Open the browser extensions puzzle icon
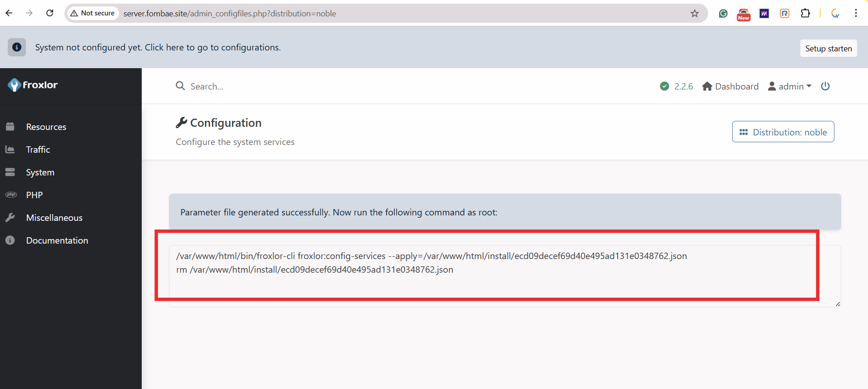The image size is (868, 389). click(805, 13)
